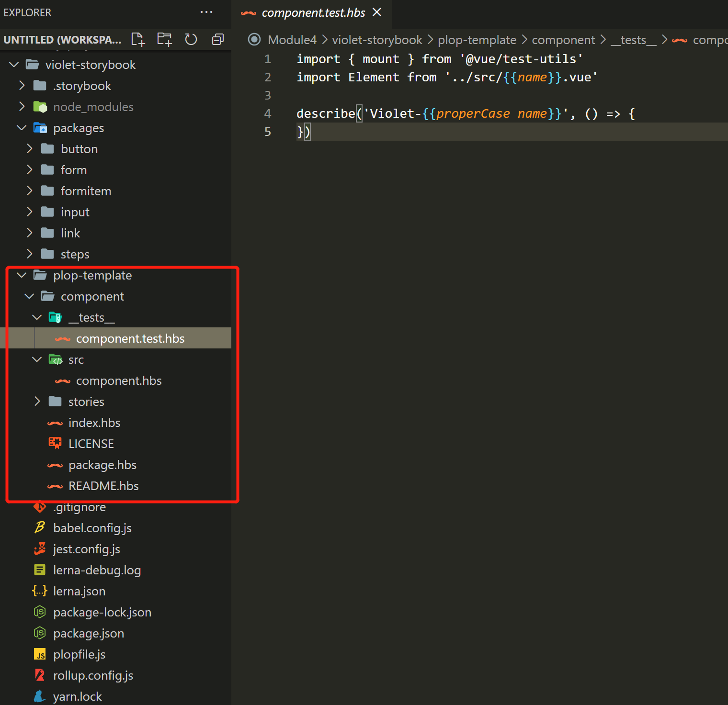Click the New File icon in explorer header
The image size is (728, 705).
138,39
